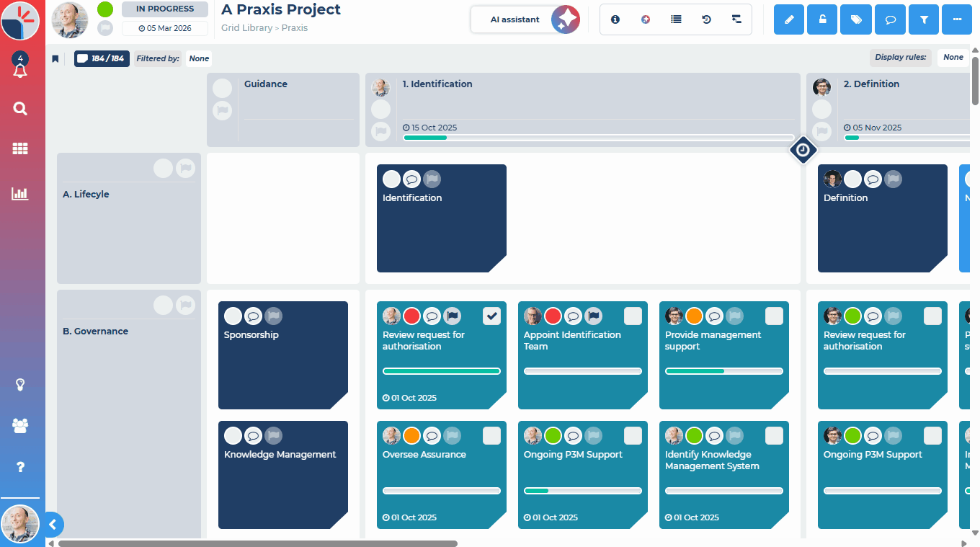The image size is (980, 547).
Task: Click the 184 / 184 comments counter
Action: tap(102, 59)
